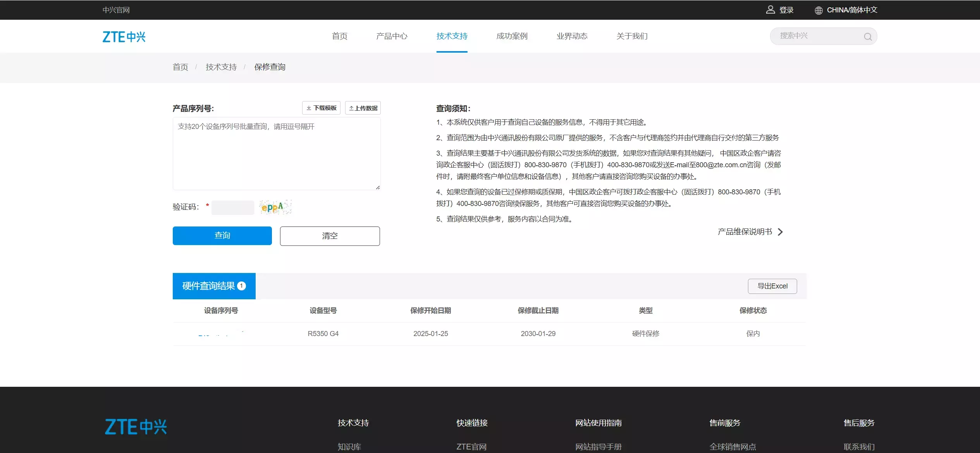Click the 2025-01-25 start date cell

tap(430, 334)
